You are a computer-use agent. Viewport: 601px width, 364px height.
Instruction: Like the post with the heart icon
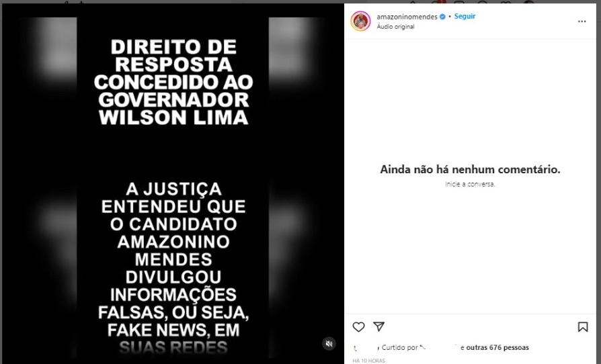click(x=358, y=327)
